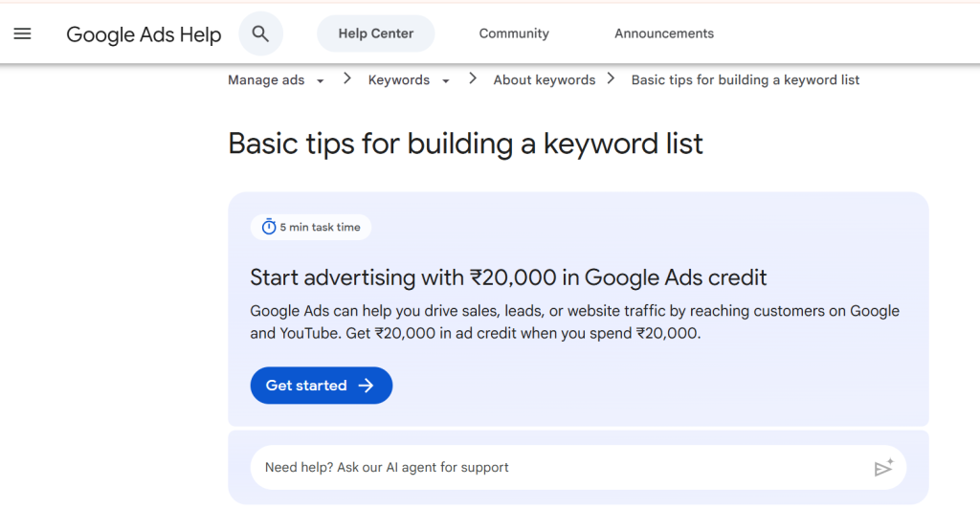The image size is (980, 509).
Task: Go to About keywords breadcrumb link
Action: [x=544, y=80]
